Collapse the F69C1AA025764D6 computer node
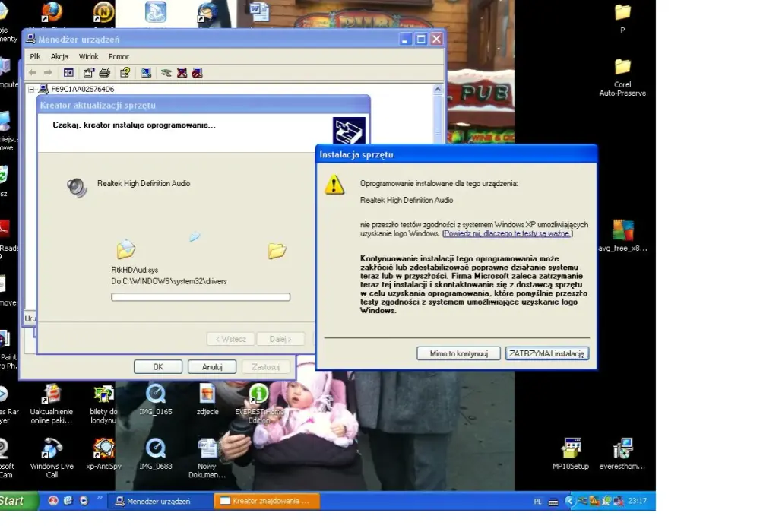 (x=31, y=89)
